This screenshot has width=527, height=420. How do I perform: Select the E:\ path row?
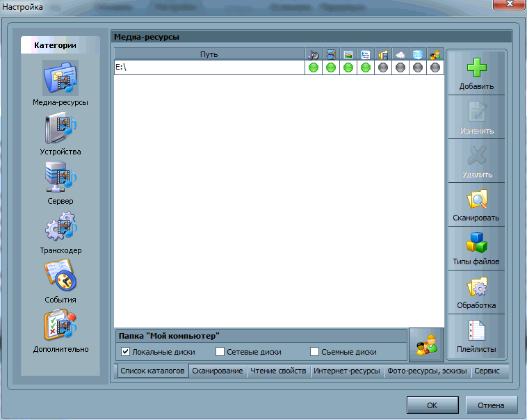pos(209,67)
